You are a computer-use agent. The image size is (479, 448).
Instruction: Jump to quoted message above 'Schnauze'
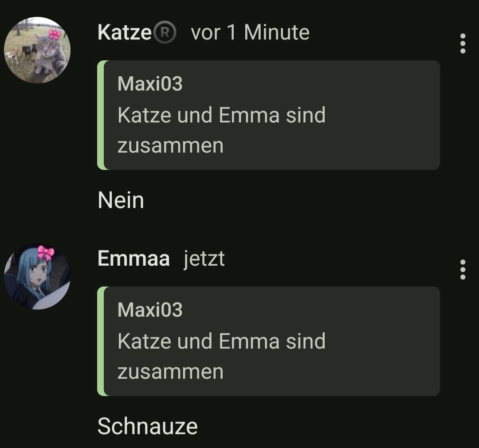point(268,342)
